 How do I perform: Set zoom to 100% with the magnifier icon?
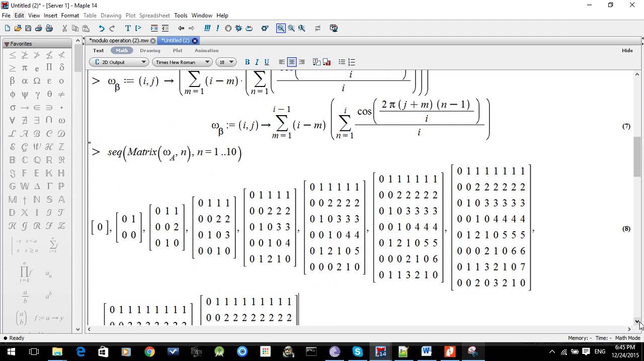[281, 29]
